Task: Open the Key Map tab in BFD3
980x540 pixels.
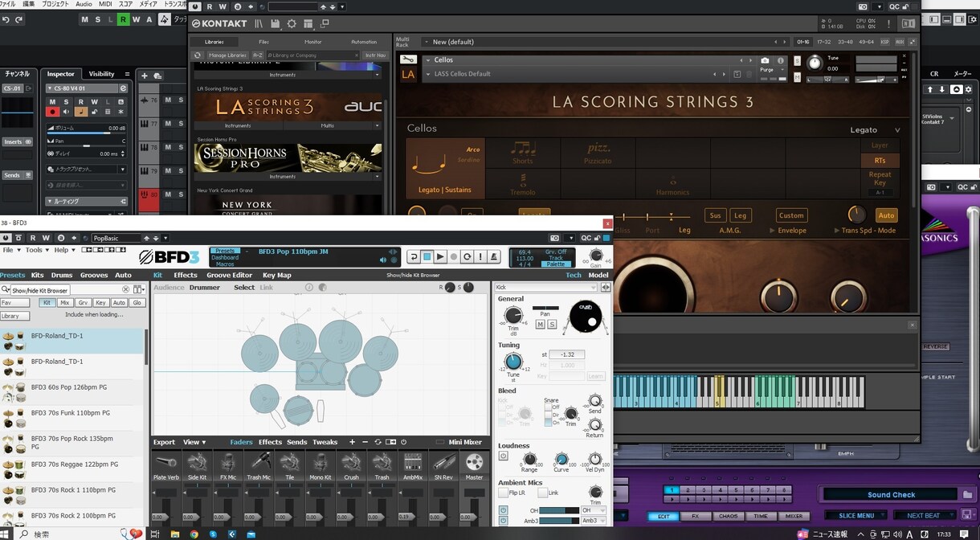Action: point(277,275)
